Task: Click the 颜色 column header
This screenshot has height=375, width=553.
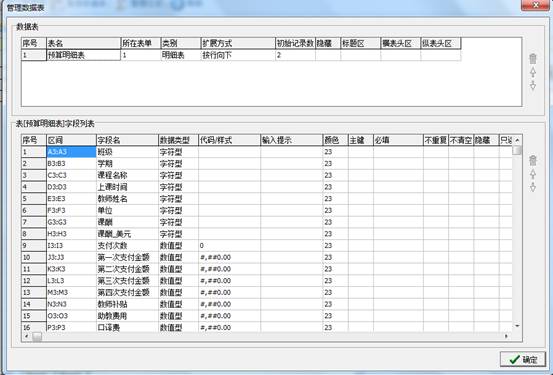Action: click(x=335, y=140)
